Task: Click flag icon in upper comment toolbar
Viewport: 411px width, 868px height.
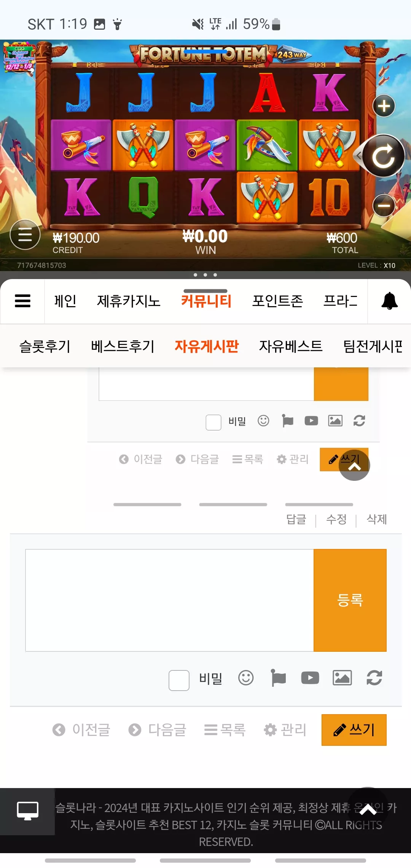Action: pyautogui.click(x=288, y=421)
